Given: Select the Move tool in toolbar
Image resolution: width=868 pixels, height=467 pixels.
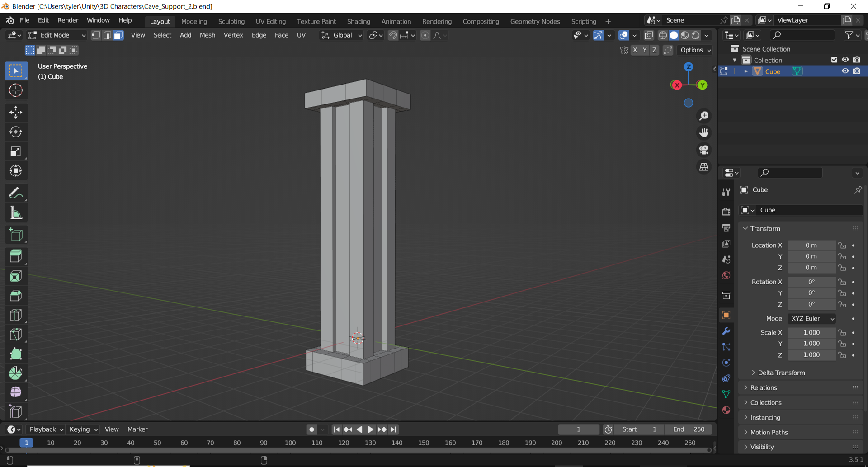Looking at the screenshot, I should point(16,112).
